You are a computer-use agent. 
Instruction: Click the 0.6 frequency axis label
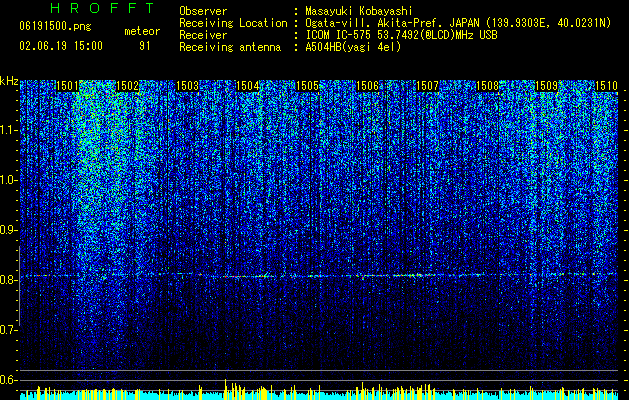click(x=8, y=380)
